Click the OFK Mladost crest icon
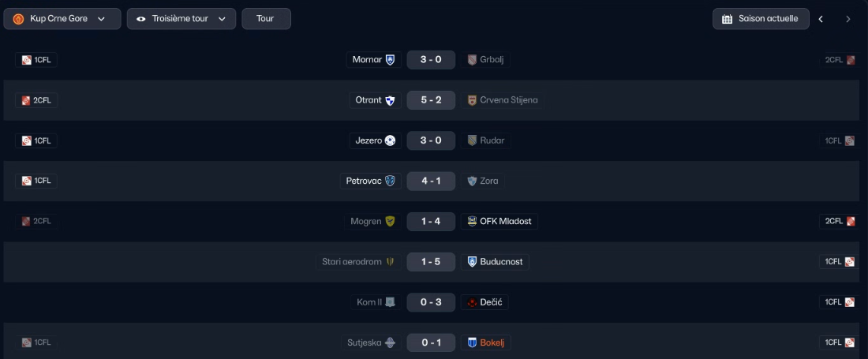Image resolution: width=868 pixels, height=359 pixels. pos(472,221)
